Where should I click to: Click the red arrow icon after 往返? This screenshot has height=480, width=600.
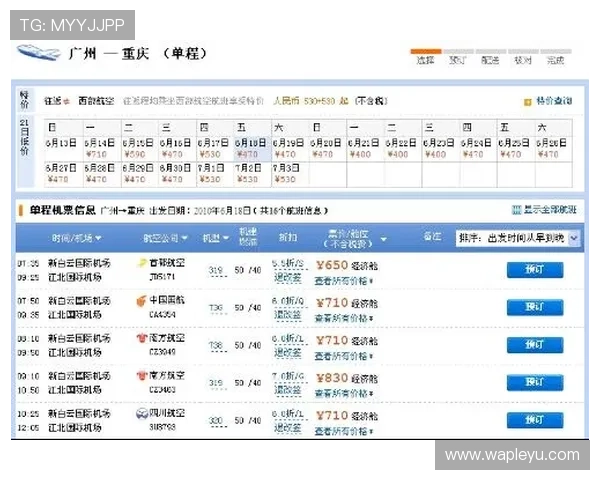coord(67,101)
